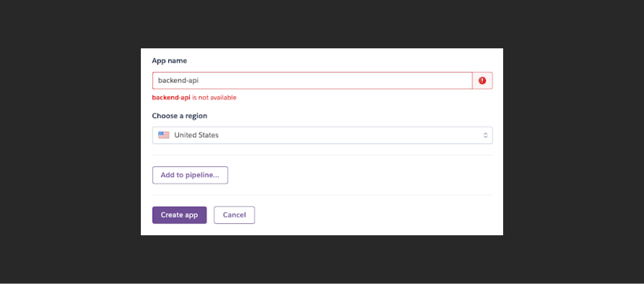Click the blank middle of the region selector
Image resolution: width=644 pixels, height=284 pixels.
[350, 135]
